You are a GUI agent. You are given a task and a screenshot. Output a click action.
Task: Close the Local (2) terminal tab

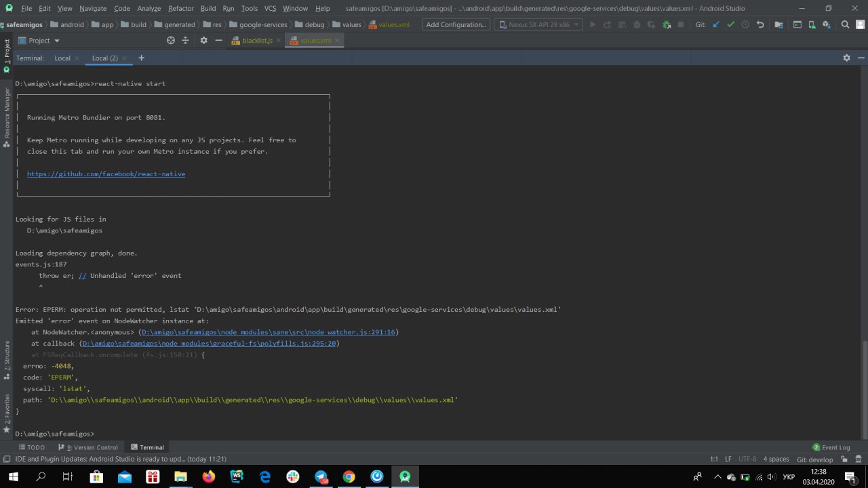coord(124,58)
